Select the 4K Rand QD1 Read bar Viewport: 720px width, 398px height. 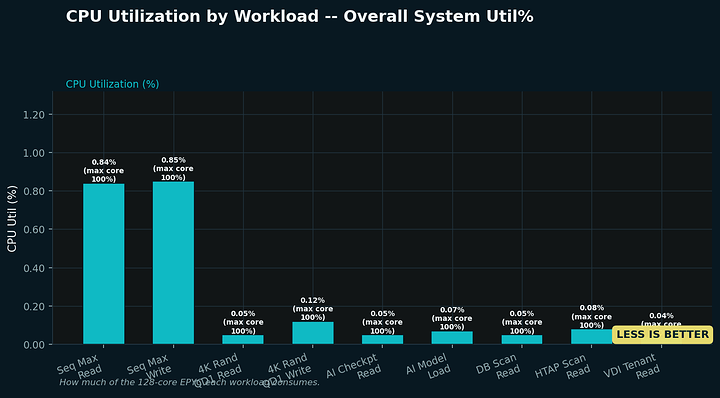[243, 339]
